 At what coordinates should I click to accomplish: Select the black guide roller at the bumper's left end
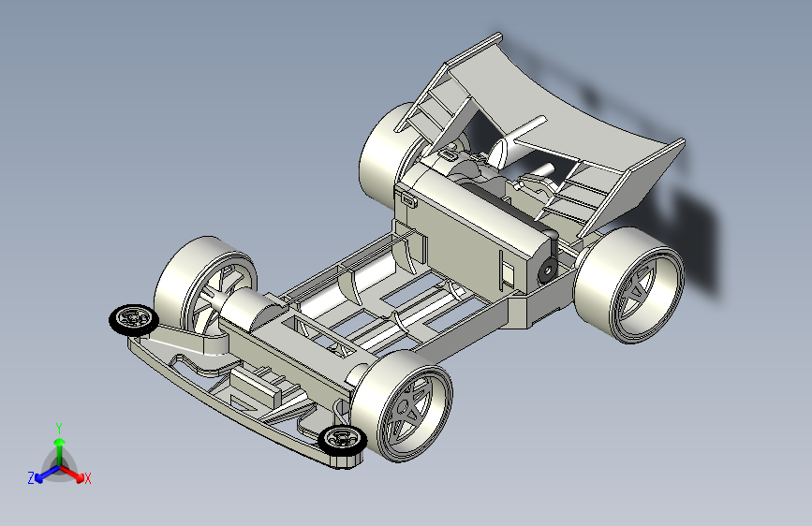coord(134,320)
